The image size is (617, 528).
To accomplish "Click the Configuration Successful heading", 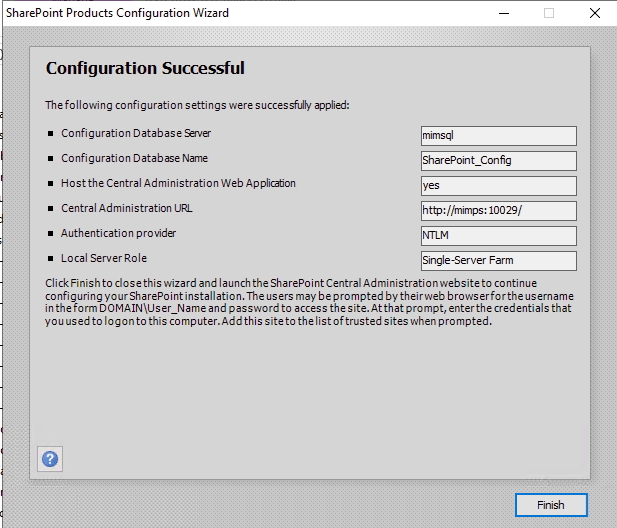I will point(145,68).
